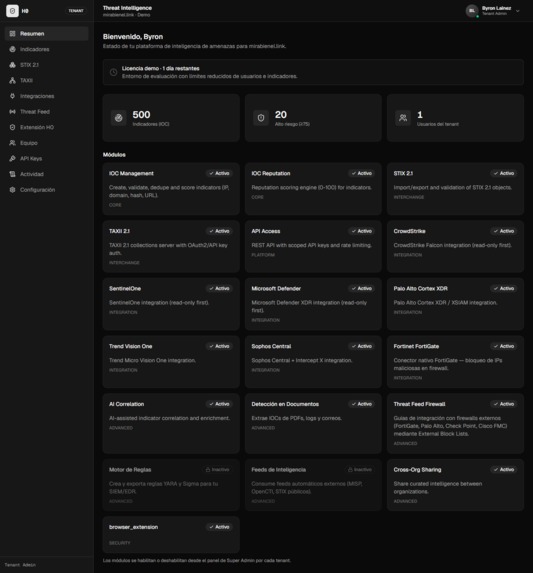The image size is (533, 573).
Task: Click Activo badge on Cross-Org Sharing
Action: point(504,470)
